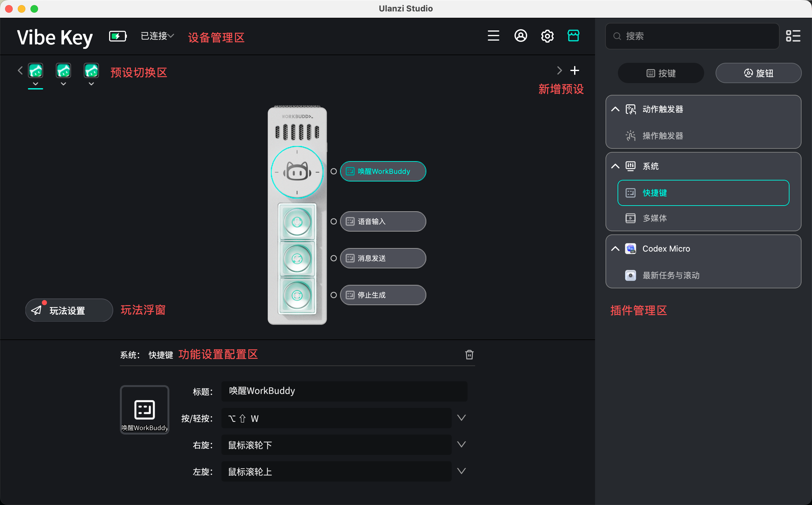812x505 pixels.
Task: Select the 多媒体 plugin item
Action: coord(703,219)
